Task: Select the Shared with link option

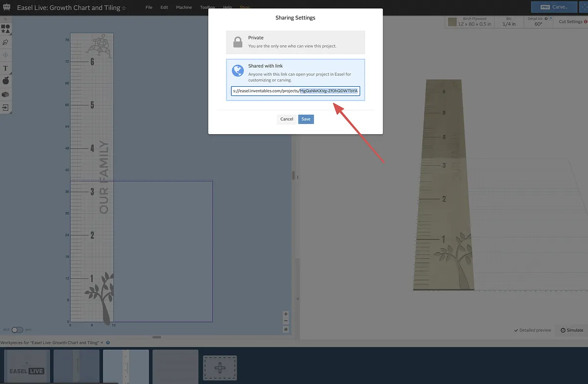Action: 295,80
